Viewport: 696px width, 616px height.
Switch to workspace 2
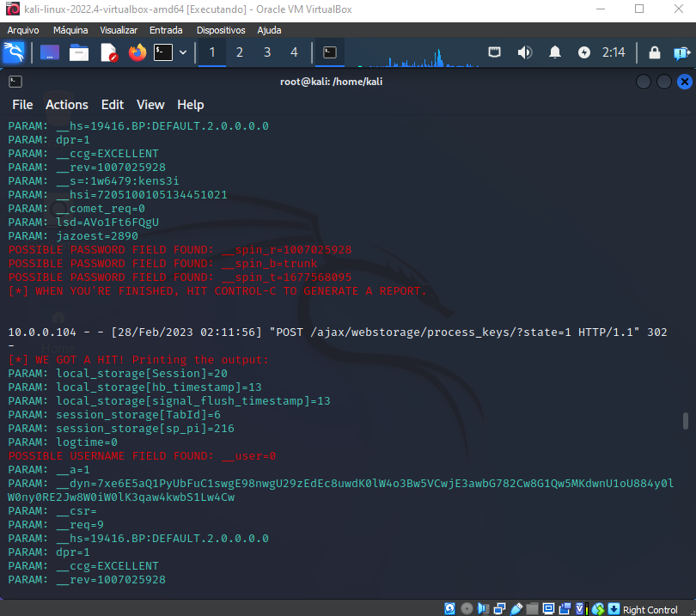click(240, 52)
